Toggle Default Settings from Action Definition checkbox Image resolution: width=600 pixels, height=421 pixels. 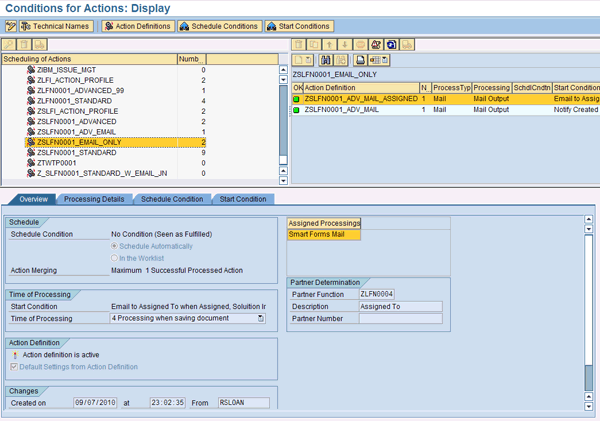click(x=13, y=367)
